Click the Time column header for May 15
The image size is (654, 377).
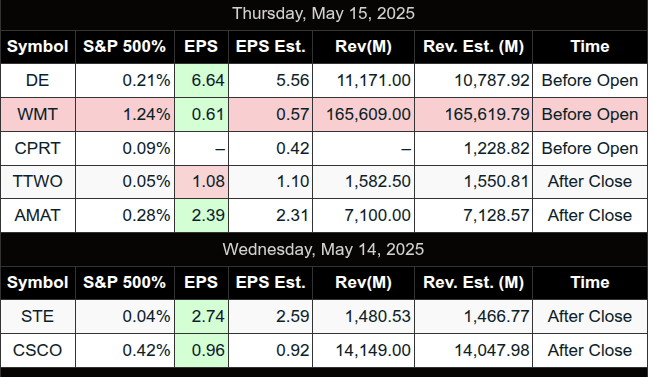590,47
